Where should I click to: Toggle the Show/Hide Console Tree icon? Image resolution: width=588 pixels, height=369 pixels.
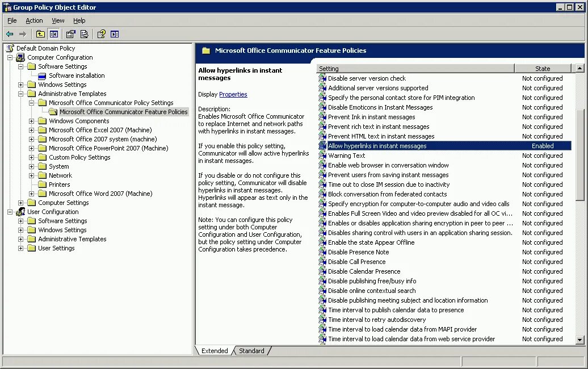click(53, 34)
